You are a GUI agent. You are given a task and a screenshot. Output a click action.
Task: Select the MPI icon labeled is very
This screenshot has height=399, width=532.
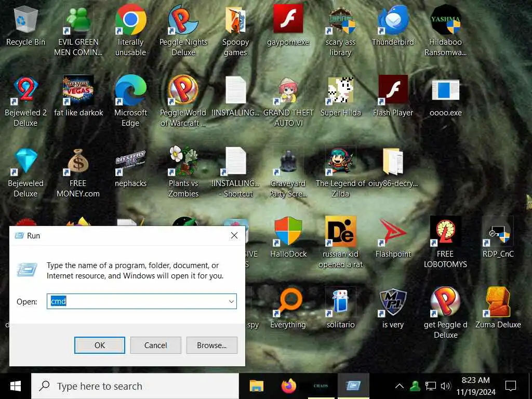[x=393, y=303]
